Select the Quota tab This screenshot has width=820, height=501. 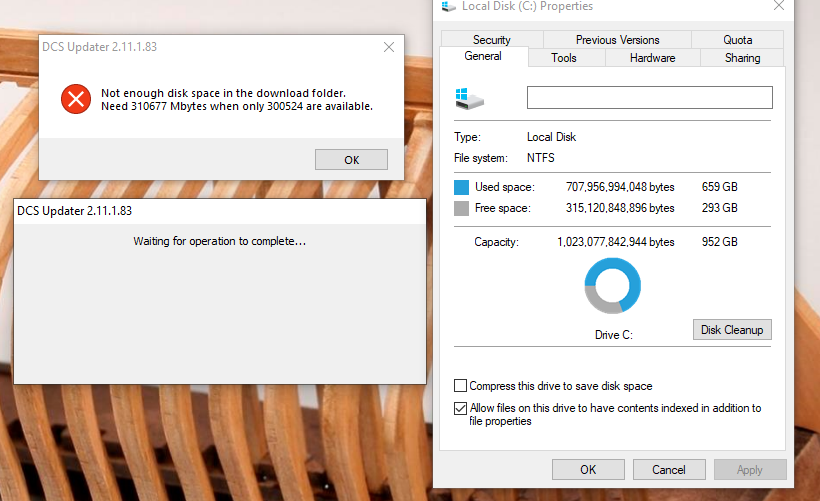[x=737, y=40]
